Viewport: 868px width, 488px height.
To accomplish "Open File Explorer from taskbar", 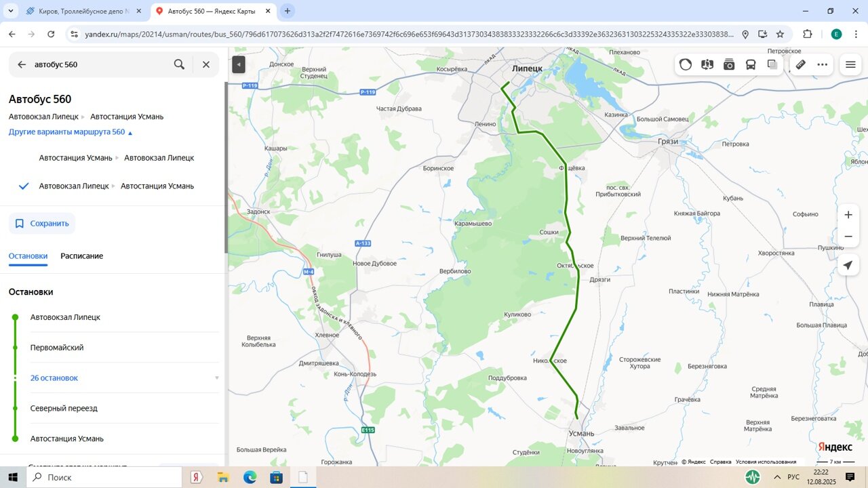I will coord(223,477).
